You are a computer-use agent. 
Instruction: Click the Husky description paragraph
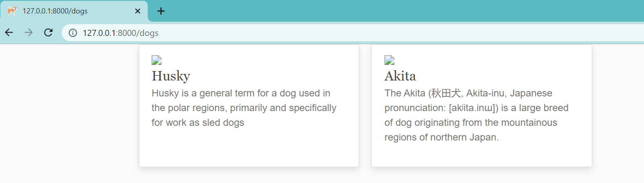pos(244,108)
